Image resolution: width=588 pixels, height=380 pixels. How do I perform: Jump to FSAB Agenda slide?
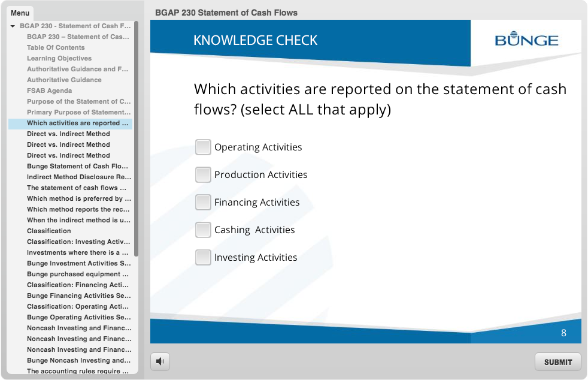pos(49,91)
